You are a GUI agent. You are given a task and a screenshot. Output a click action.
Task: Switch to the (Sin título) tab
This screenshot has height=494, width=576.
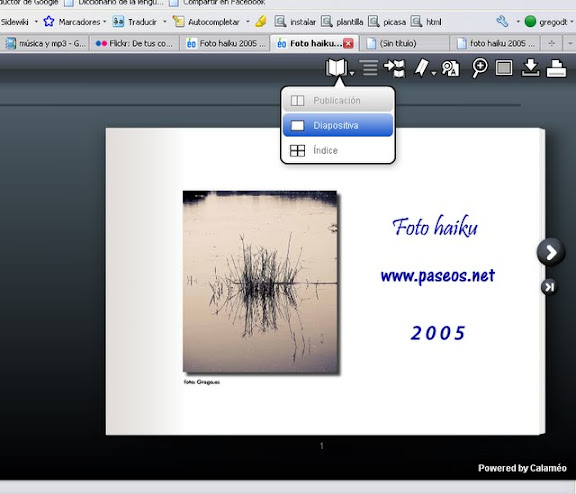[404, 43]
